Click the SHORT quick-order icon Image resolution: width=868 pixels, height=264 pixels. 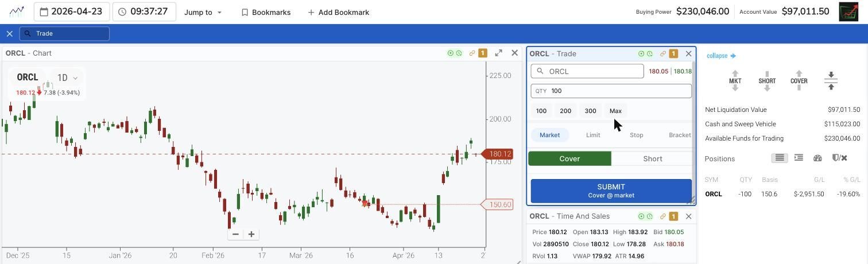[x=768, y=81]
